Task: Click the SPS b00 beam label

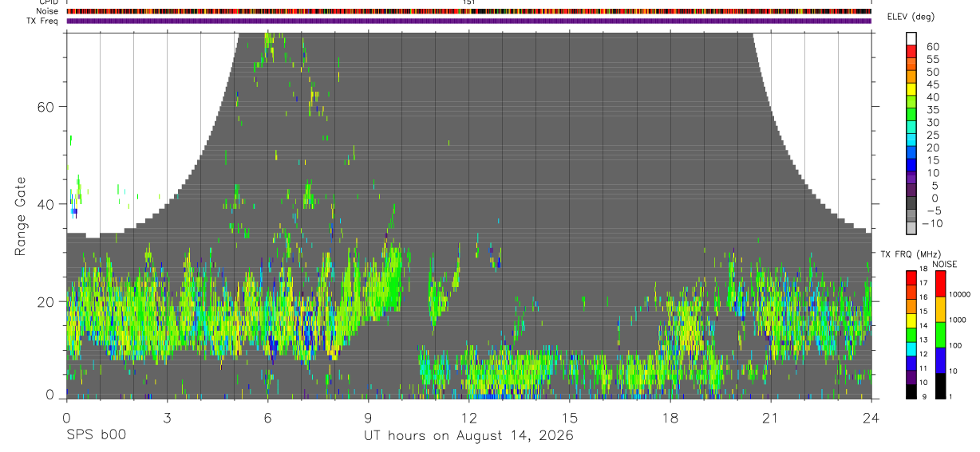Action: pos(96,435)
